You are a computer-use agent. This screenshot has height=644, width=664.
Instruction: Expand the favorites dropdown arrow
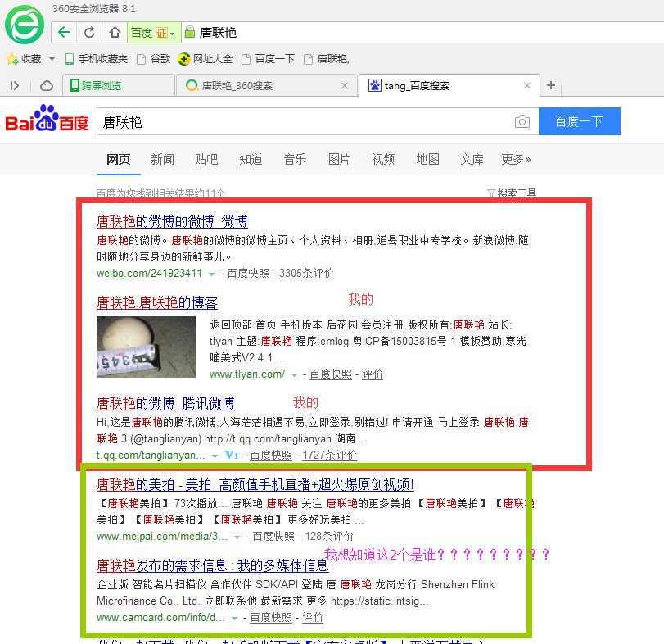[x=52, y=59]
